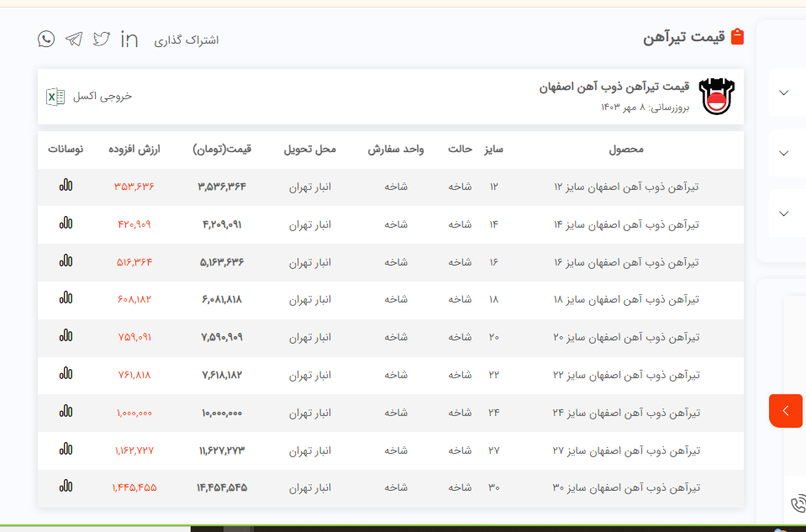The width and height of the screenshot is (806, 532).
Task: Share the page via LinkedIn icon
Action: (129, 39)
